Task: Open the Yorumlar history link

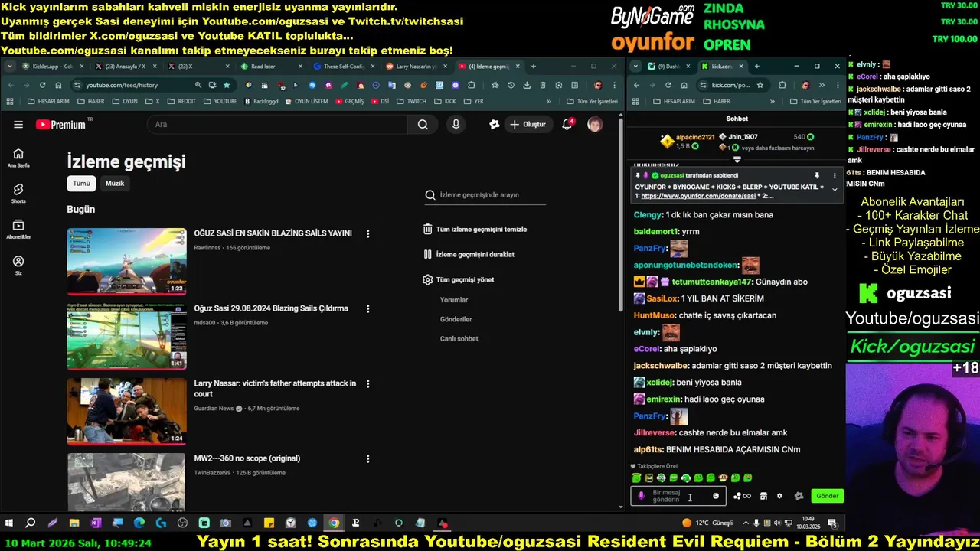Action: 454,300
